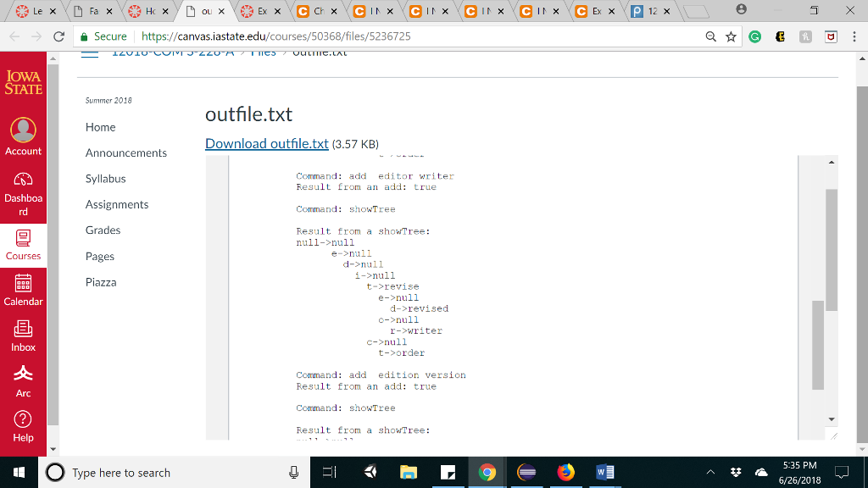The image size is (868, 488).
Task: Open the McAfee extension icon
Action: (830, 38)
